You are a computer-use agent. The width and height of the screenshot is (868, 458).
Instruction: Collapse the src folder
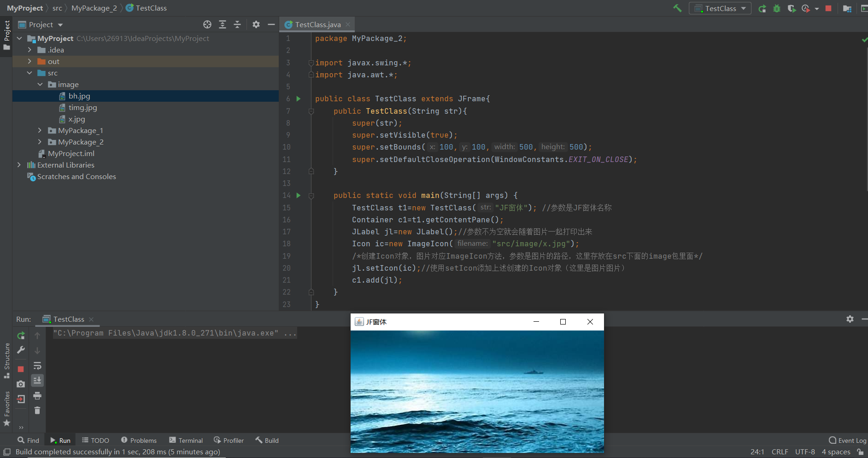tap(29, 73)
